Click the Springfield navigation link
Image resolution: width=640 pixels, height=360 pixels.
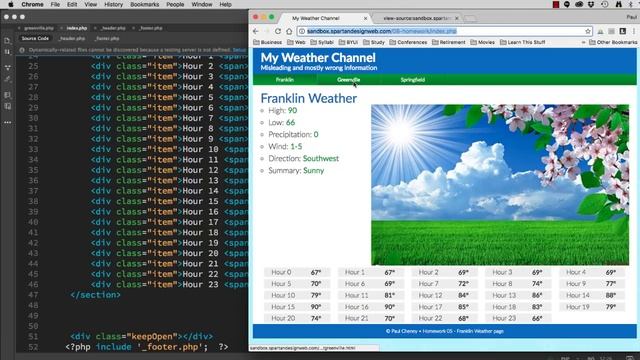pos(413,80)
